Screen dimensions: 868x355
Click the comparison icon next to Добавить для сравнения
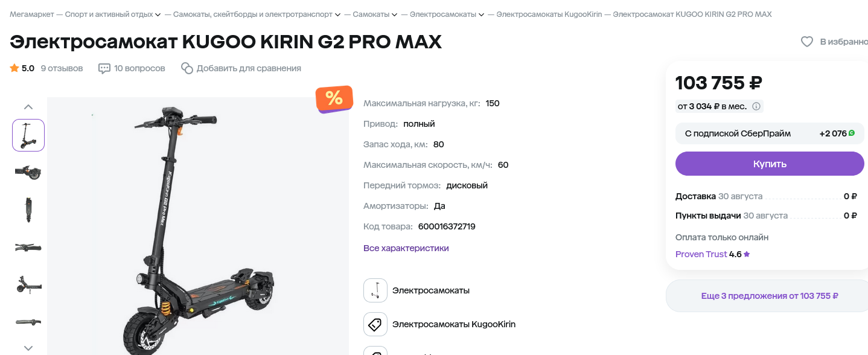click(x=187, y=68)
